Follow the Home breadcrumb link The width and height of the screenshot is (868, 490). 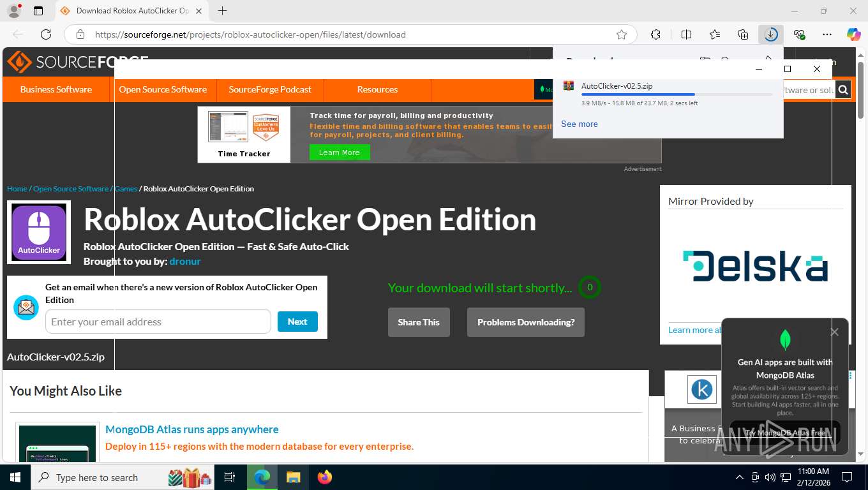(17, 189)
